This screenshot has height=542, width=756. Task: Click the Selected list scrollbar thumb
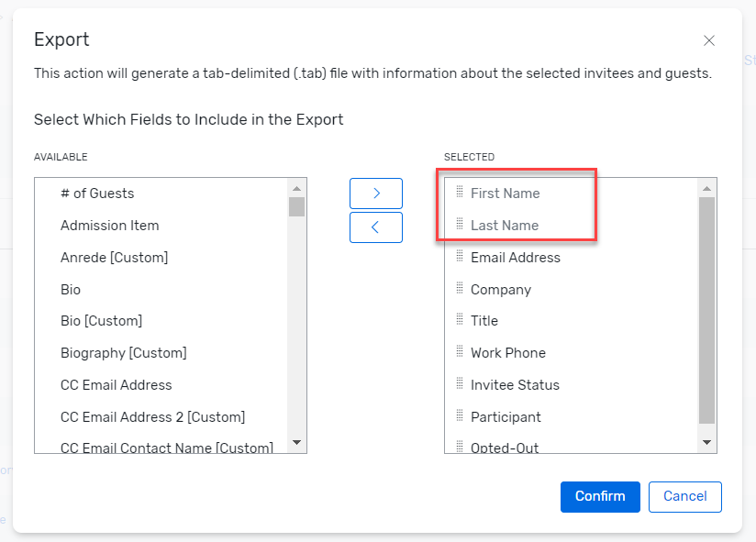(706, 309)
